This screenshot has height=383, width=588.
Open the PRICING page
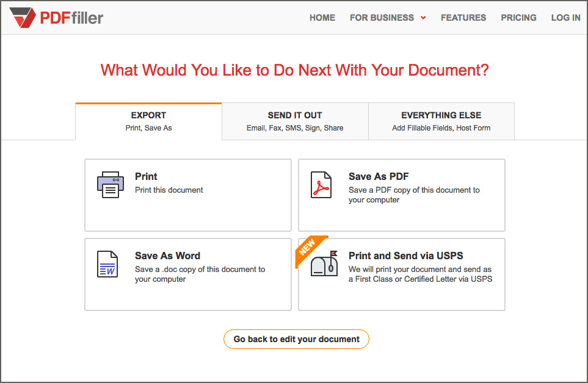pos(518,18)
